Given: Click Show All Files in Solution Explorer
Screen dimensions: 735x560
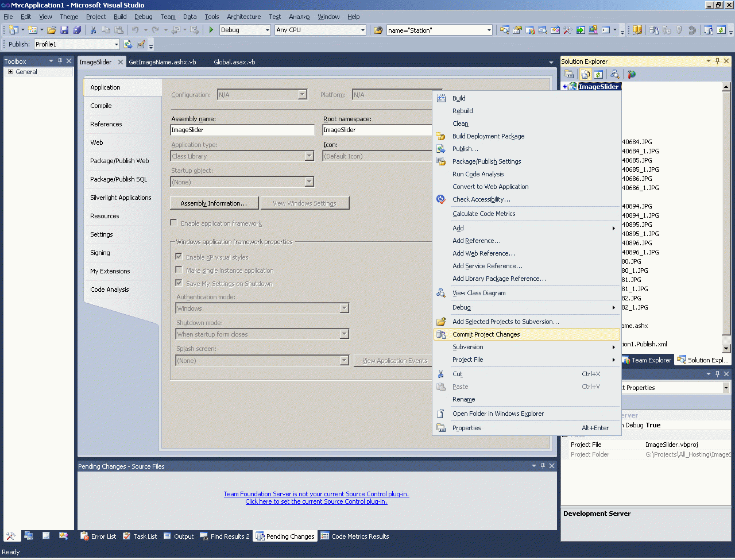Looking at the screenshot, I should click(x=586, y=74).
